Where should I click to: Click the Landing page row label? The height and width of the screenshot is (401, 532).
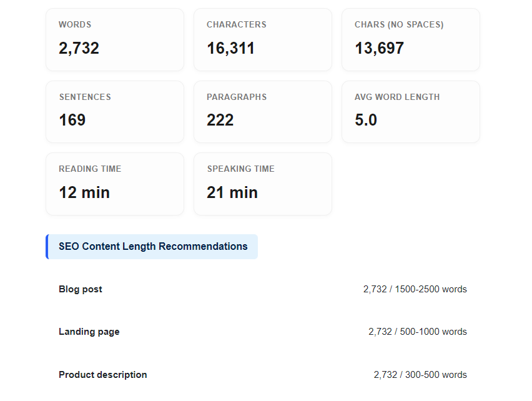point(89,332)
